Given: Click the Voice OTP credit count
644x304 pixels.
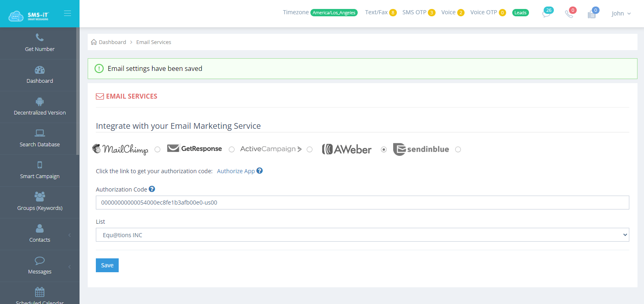Looking at the screenshot, I should click(502, 13).
